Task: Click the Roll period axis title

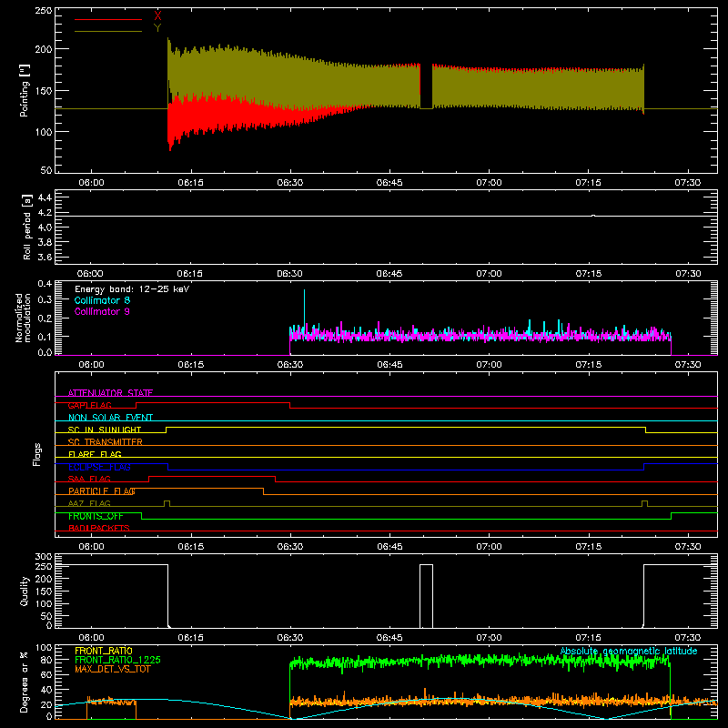Action: click(x=27, y=227)
